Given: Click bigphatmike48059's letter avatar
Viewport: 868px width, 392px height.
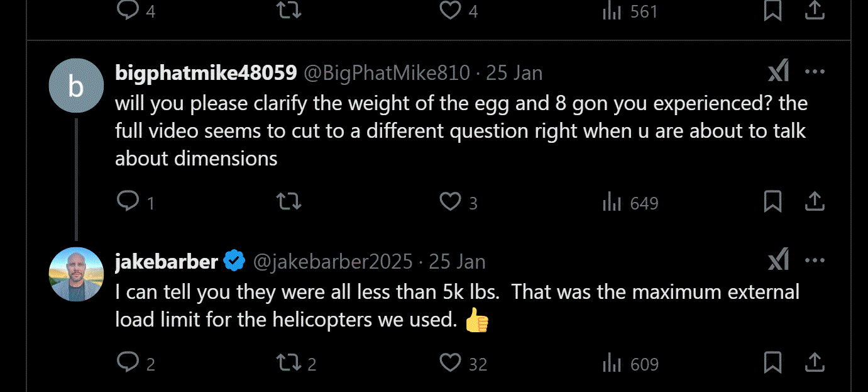Looking at the screenshot, I should click(76, 86).
